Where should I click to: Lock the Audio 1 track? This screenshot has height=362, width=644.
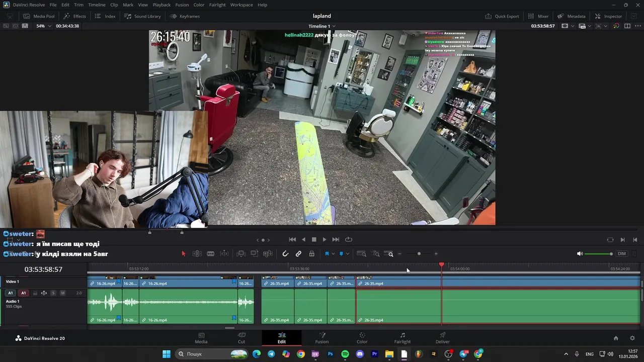35,293
